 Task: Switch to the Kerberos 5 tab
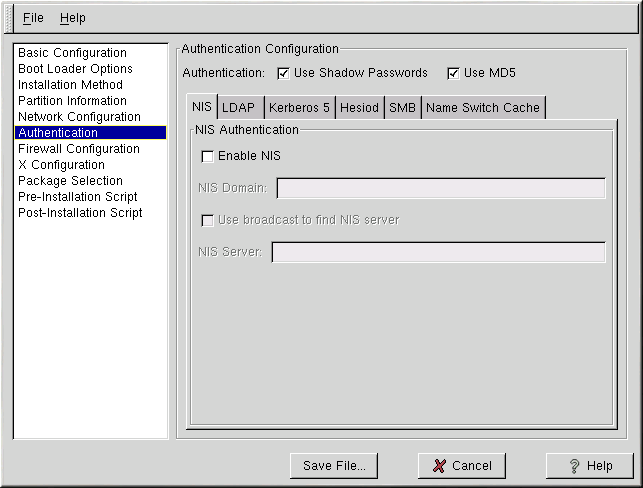tap(298, 108)
